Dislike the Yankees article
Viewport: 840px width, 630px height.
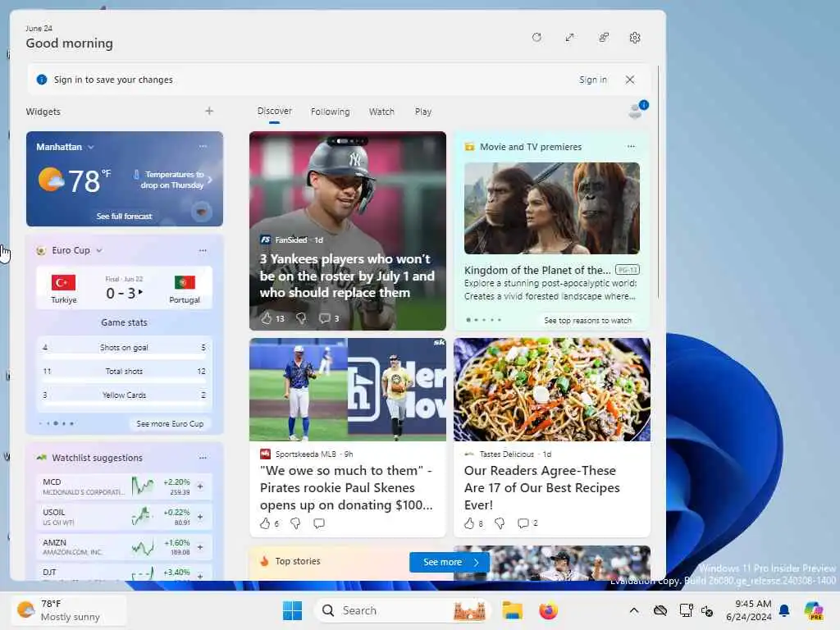click(301, 318)
